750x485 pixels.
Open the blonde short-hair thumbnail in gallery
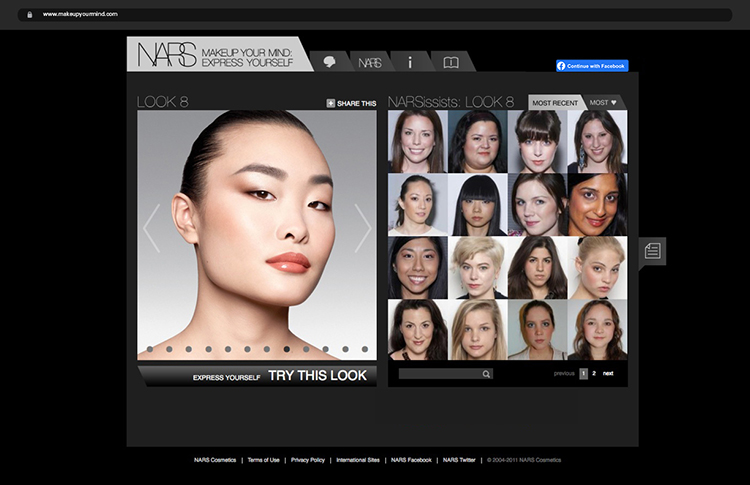point(478,267)
